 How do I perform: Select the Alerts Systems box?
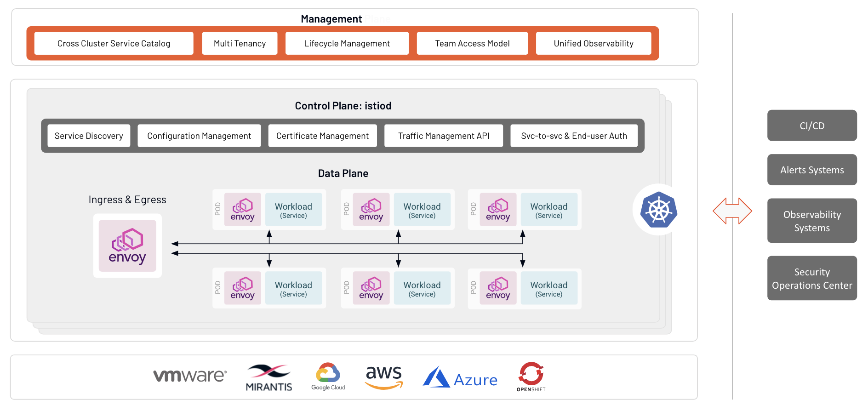pos(811,170)
